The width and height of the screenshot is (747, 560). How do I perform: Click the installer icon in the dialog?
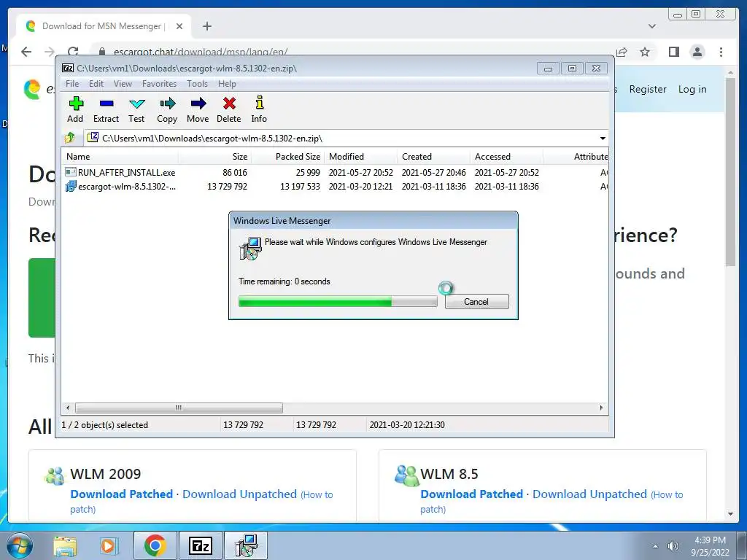(x=250, y=248)
